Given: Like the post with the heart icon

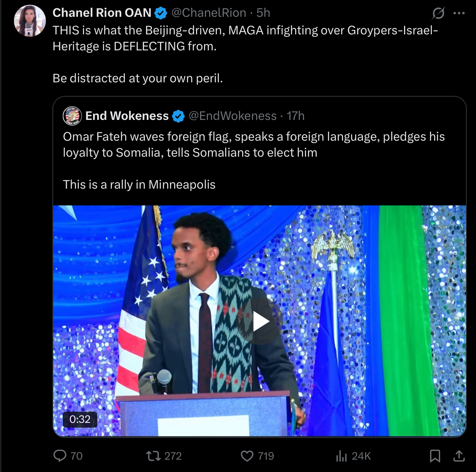Looking at the screenshot, I should (x=247, y=456).
